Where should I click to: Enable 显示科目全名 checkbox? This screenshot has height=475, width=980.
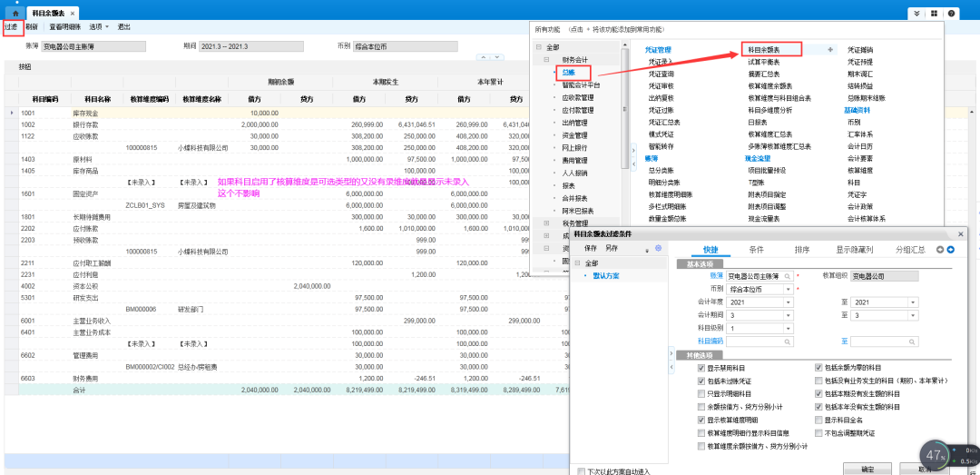[818, 420]
